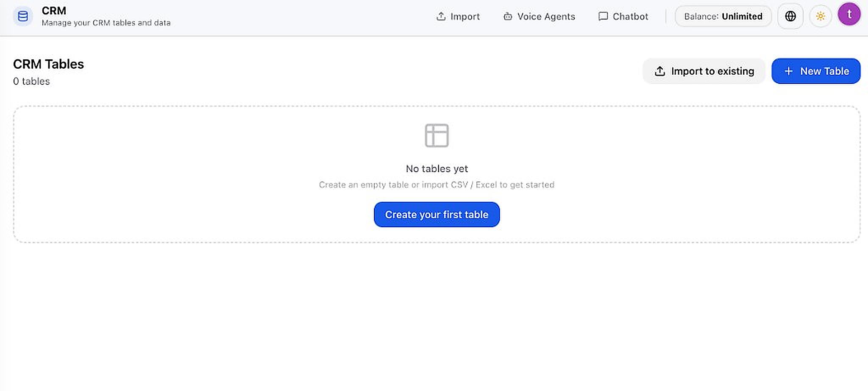Click the CRM database logo icon
Screen dimensions: 868x391
(23, 17)
